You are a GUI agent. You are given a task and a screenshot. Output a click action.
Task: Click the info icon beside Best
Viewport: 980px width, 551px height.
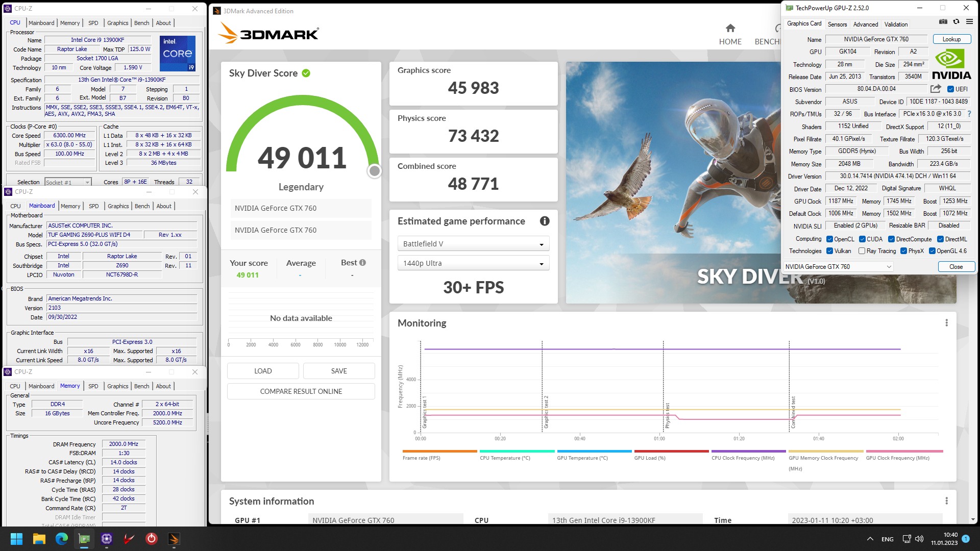[x=362, y=263]
